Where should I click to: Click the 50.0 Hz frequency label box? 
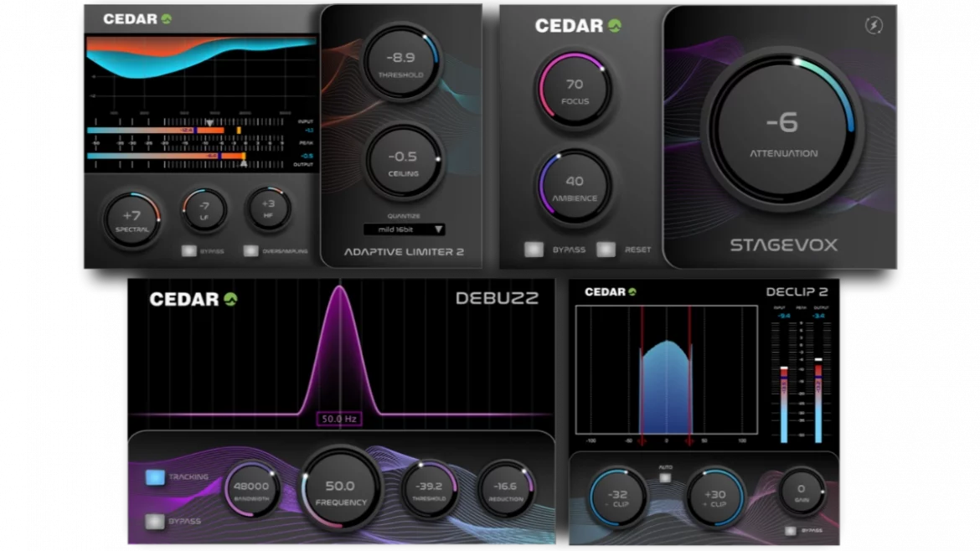point(338,419)
